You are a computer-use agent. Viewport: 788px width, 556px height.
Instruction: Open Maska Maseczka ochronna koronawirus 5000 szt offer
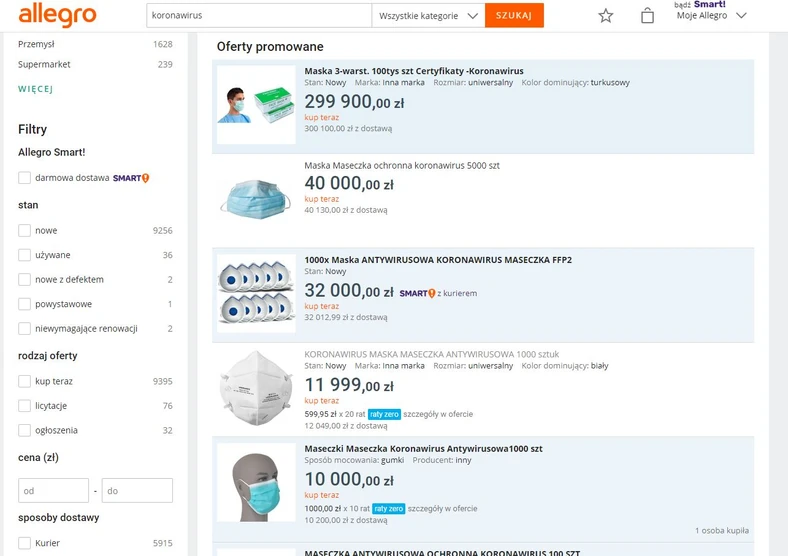coord(402,165)
